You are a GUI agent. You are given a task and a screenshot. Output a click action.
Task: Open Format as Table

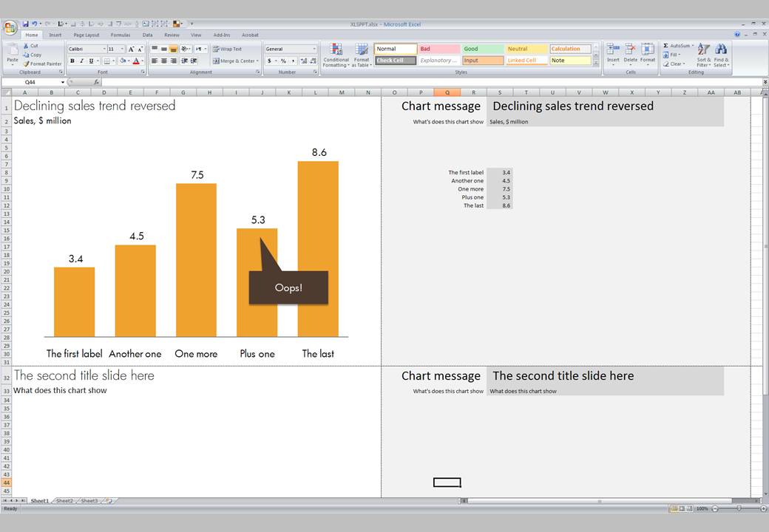tap(362, 55)
